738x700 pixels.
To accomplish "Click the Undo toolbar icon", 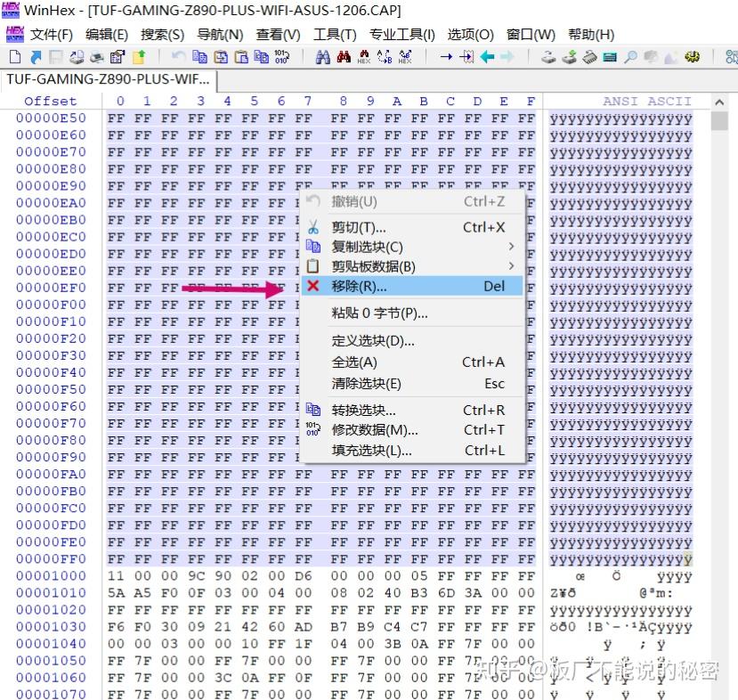I will [x=178, y=57].
